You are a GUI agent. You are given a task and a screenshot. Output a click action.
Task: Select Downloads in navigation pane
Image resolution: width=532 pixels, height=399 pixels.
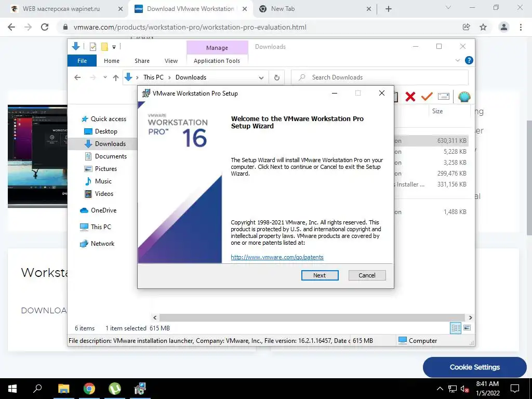click(x=105, y=144)
